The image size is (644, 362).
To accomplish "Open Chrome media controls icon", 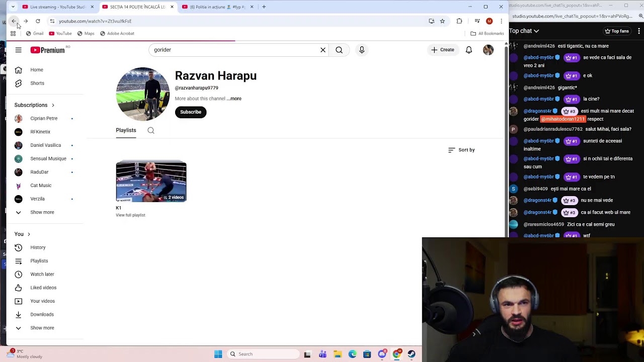I will (477, 21).
